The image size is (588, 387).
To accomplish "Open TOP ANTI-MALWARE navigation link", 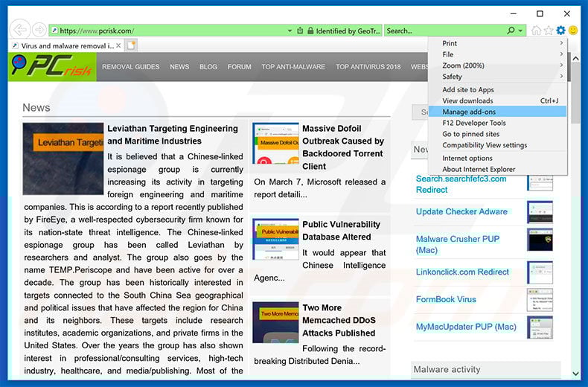I will (x=293, y=67).
